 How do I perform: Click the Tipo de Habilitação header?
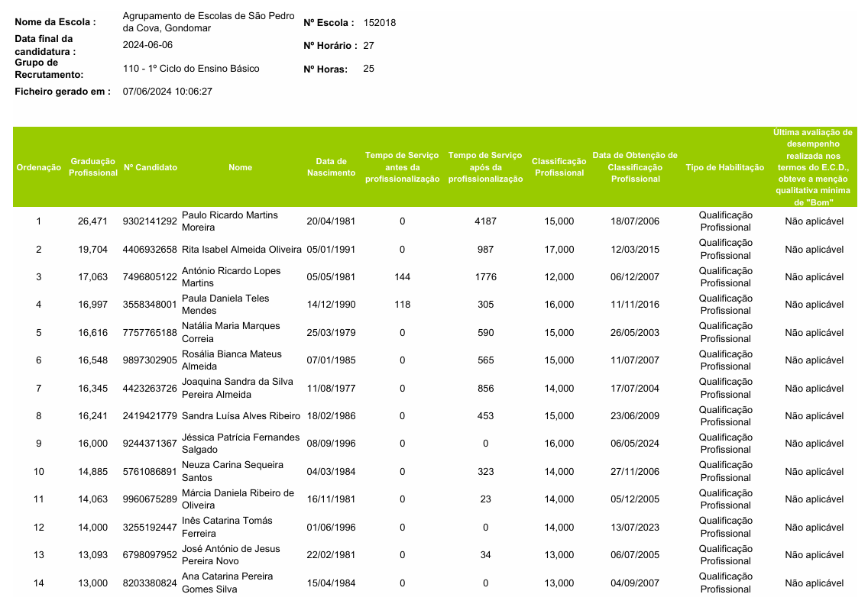coord(724,167)
